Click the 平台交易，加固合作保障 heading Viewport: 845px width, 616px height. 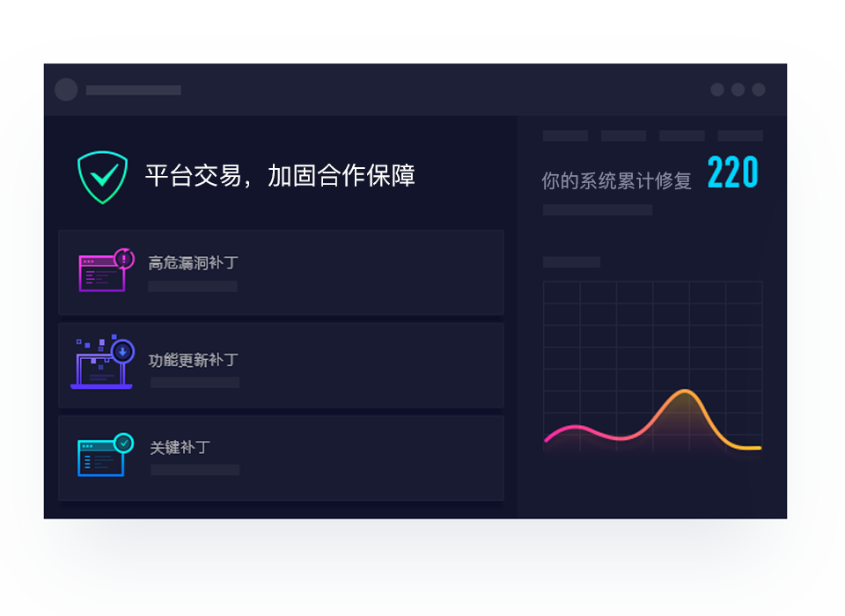coord(280,176)
